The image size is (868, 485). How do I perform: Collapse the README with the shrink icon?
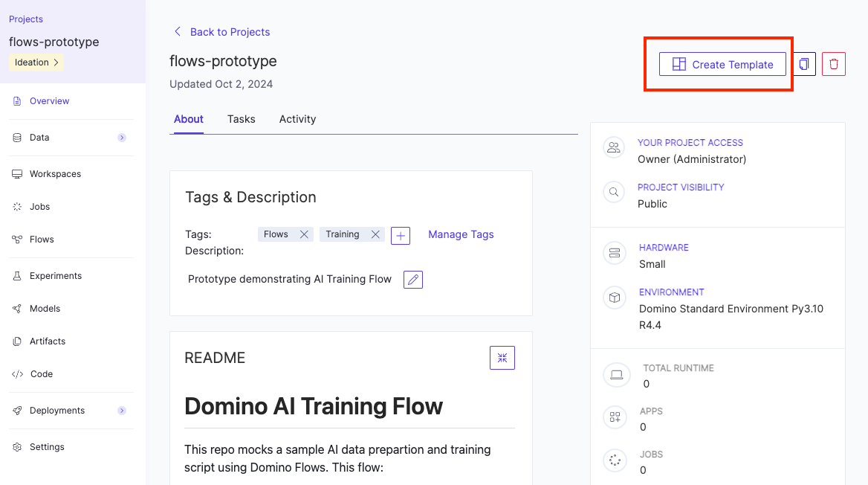pos(502,358)
